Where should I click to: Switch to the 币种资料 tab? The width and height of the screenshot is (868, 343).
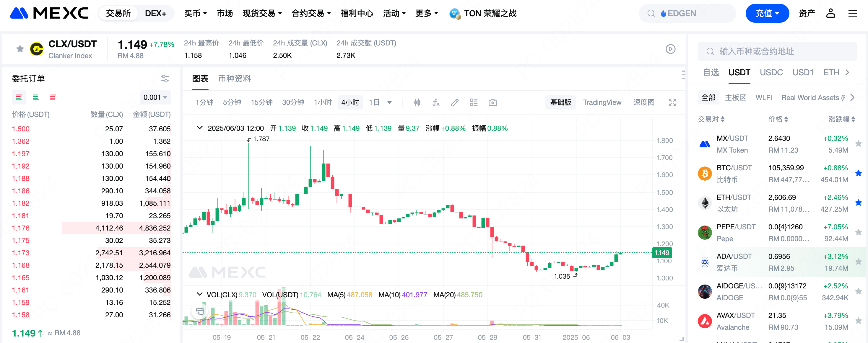(x=235, y=79)
